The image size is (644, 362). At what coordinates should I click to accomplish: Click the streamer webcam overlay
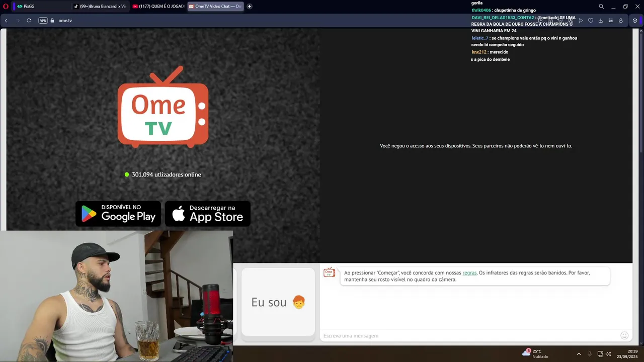coord(116,296)
